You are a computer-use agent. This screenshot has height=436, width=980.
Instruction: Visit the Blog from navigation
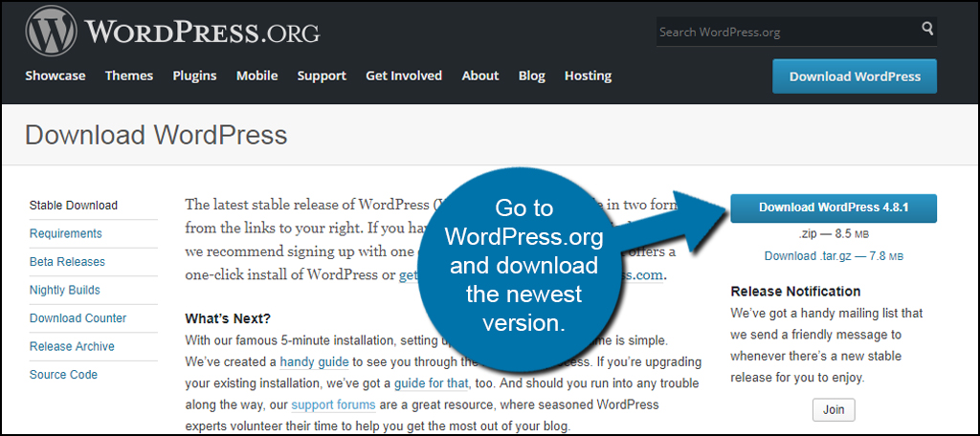532,76
